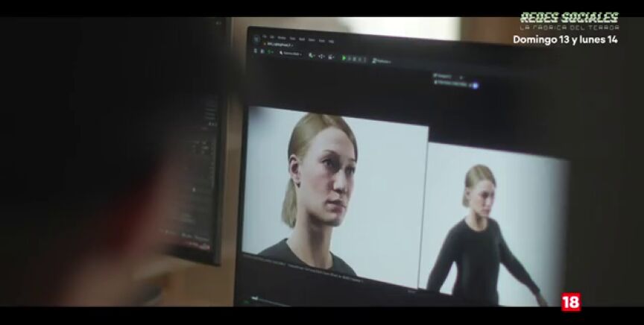Image resolution: width=644 pixels, height=325 pixels.
Task: Click the Platforms icon in toolbar
Action: coord(374,60)
